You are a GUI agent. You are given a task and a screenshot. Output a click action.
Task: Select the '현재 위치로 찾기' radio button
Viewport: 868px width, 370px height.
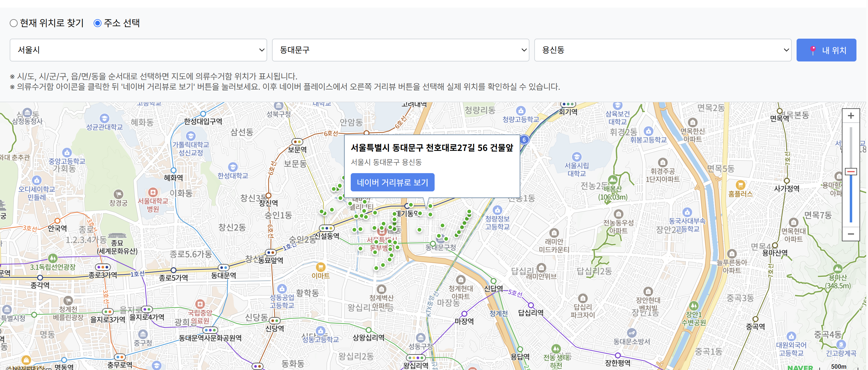(13, 23)
